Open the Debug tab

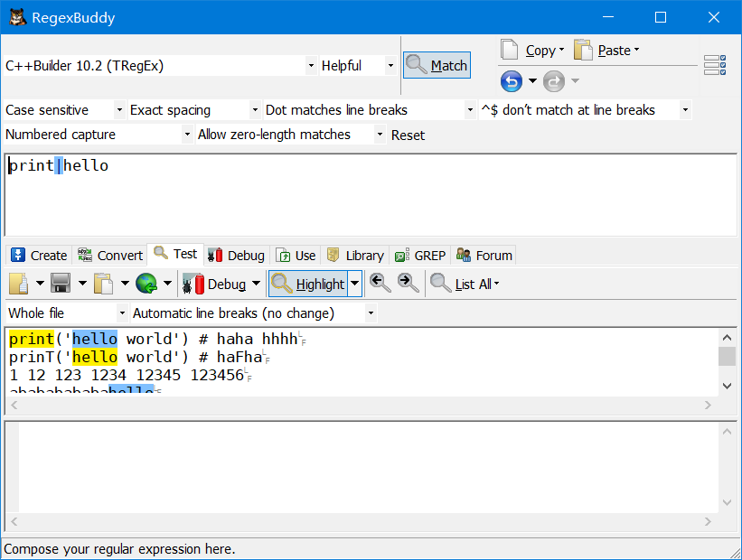pyautogui.click(x=237, y=256)
